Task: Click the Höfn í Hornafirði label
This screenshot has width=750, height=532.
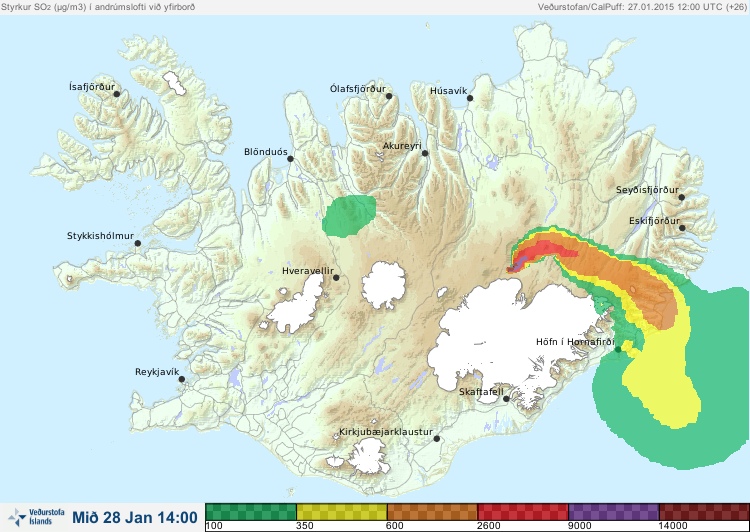Action: [575, 342]
